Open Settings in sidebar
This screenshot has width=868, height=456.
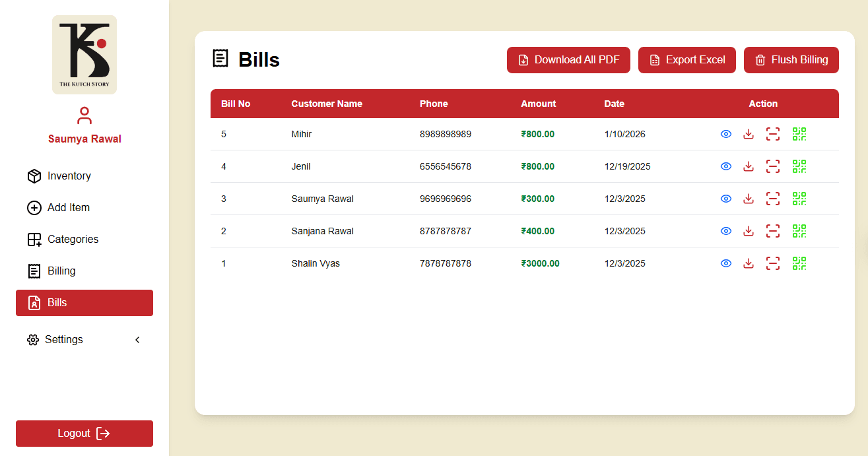(84, 340)
